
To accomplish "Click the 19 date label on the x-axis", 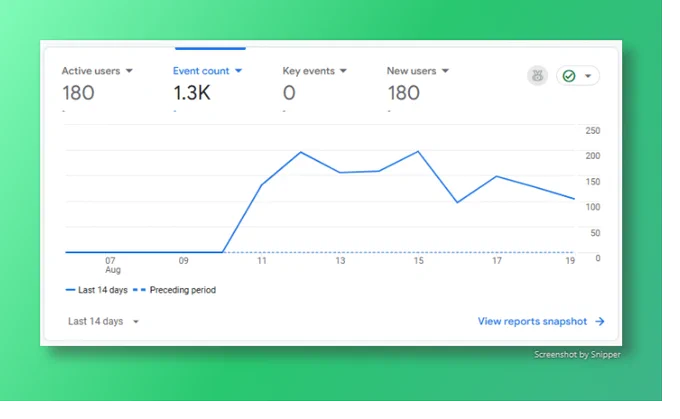I will tap(570, 261).
